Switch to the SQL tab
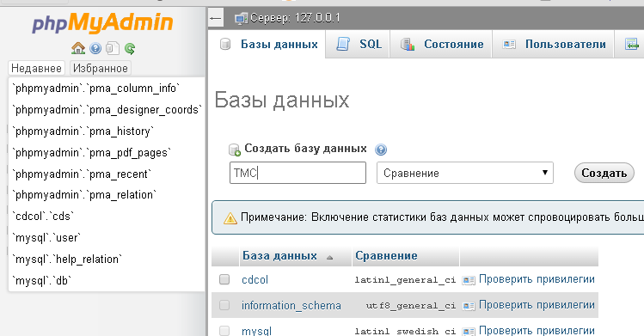644x336 pixels. (359, 44)
